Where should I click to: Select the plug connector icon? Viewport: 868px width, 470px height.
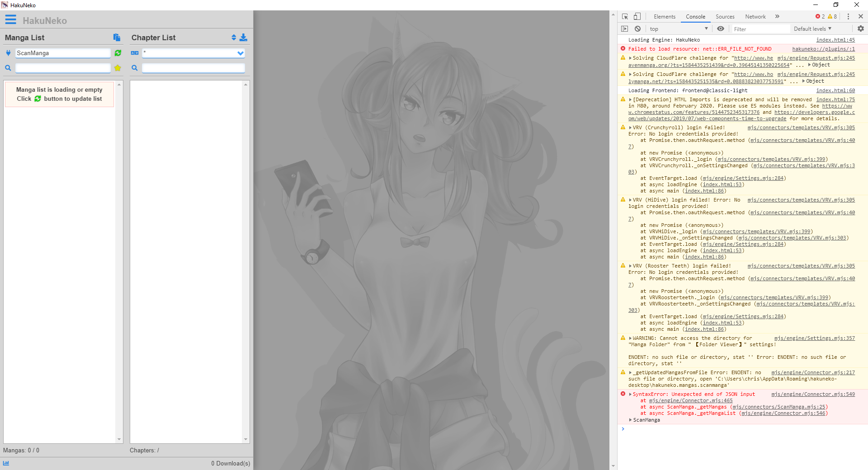[x=8, y=53]
